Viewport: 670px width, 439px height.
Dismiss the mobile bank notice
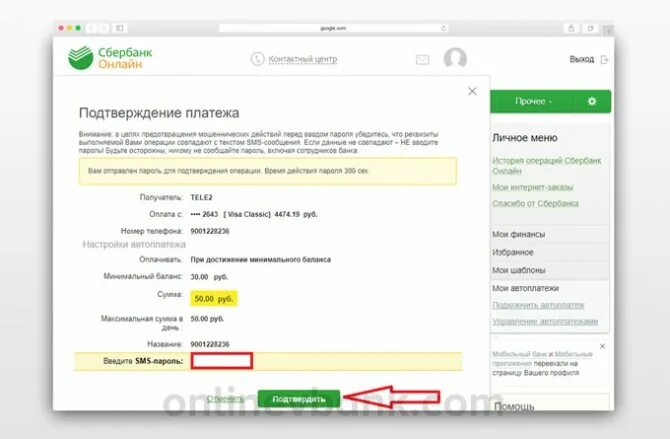pos(602,346)
